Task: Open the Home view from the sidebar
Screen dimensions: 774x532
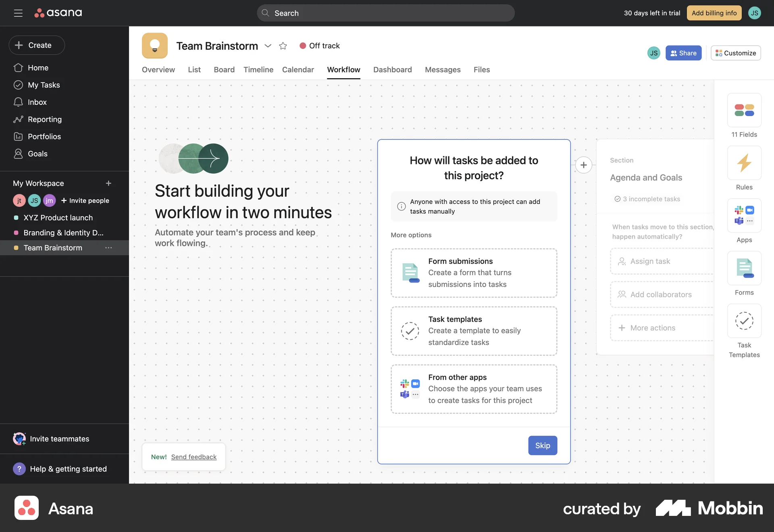Action: (38, 67)
